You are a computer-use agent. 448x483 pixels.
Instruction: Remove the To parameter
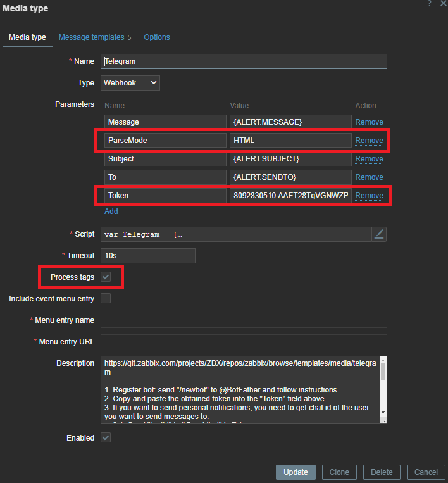369,177
